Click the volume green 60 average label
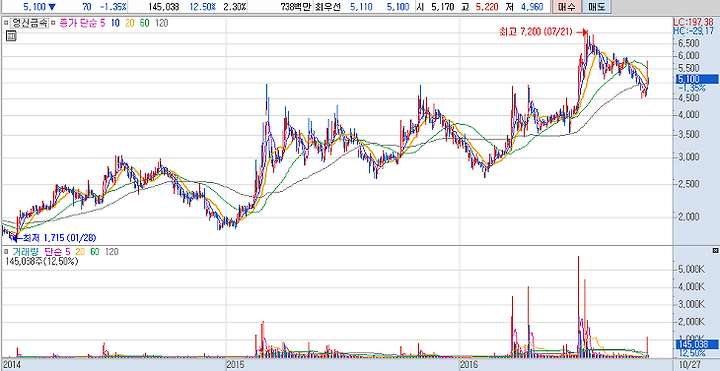 click(95, 251)
